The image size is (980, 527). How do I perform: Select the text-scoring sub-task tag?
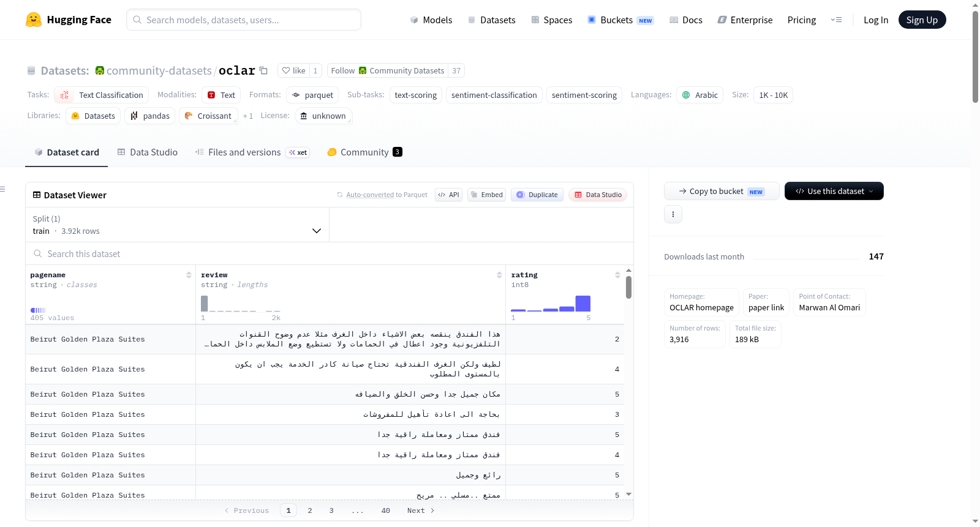point(416,95)
